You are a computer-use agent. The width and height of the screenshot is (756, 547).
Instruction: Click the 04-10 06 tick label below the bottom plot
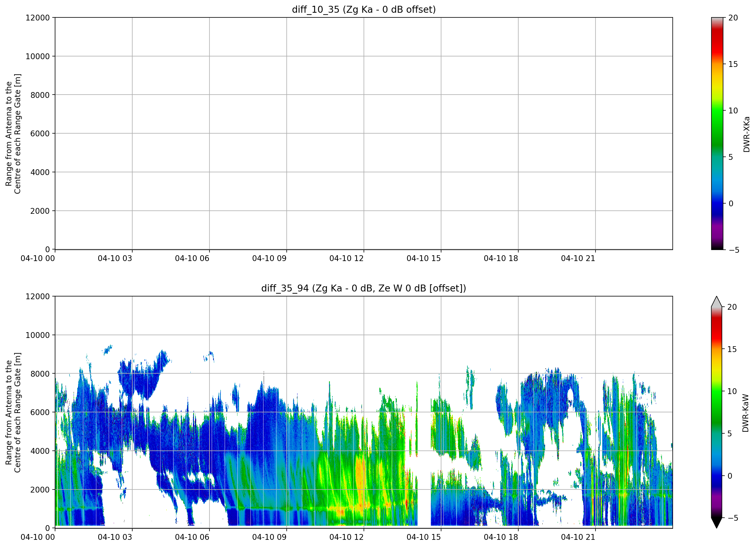192,537
